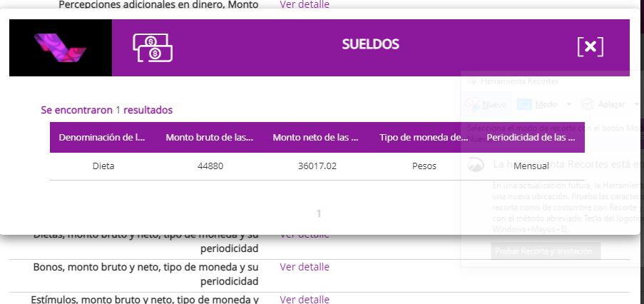Click the Dieta cell in results row
The width and height of the screenshot is (644, 304).
tap(103, 166)
